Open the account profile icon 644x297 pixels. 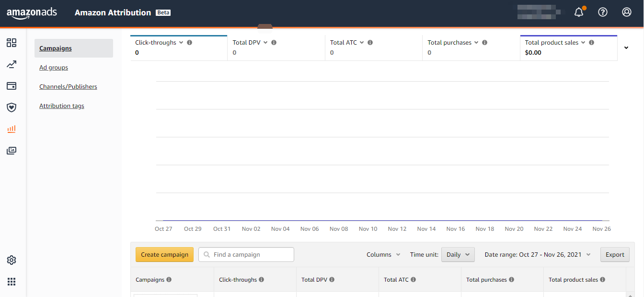point(627,12)
